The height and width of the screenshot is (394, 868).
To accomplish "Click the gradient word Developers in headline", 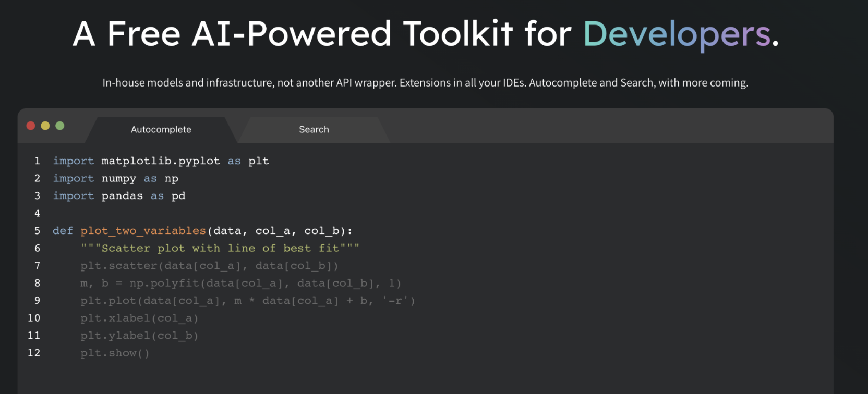I will [677, 34].
